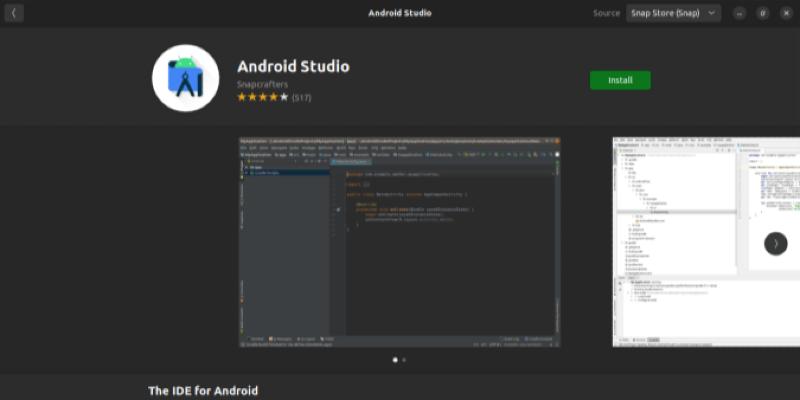The width and height of the screenshot is (800, 400).
Task: Click the star rating row
Action: 263,98
